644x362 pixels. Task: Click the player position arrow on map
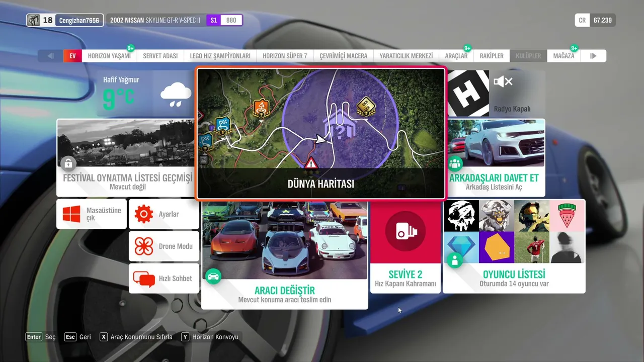pos(319,139)
